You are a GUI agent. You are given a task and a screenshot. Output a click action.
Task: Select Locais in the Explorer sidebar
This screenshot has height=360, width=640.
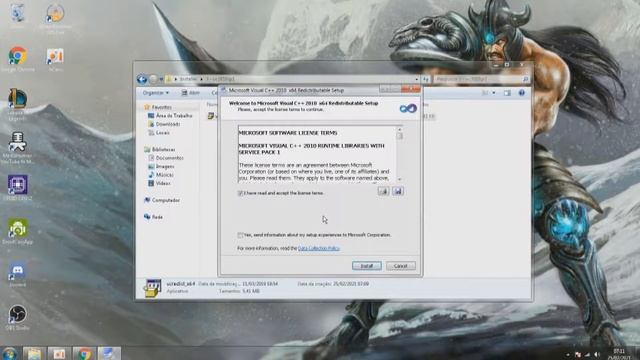159,133
